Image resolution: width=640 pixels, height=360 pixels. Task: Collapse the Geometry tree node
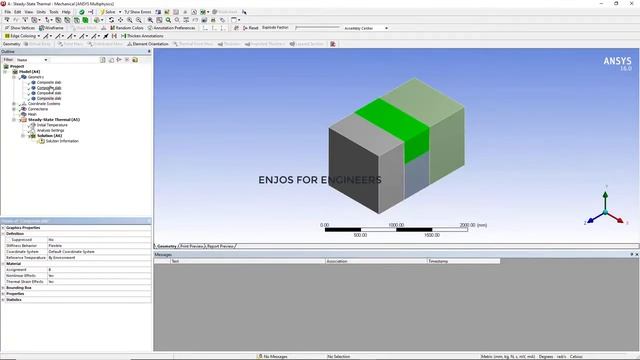coord(14,77)
